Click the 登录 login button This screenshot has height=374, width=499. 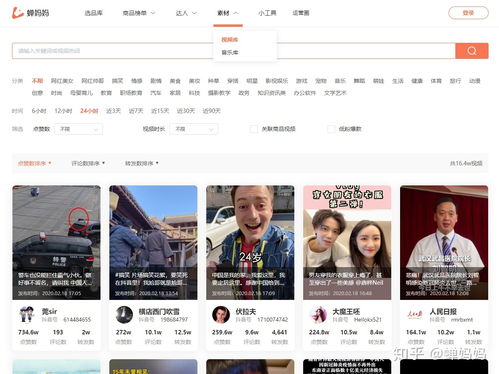tap(468, 13)
